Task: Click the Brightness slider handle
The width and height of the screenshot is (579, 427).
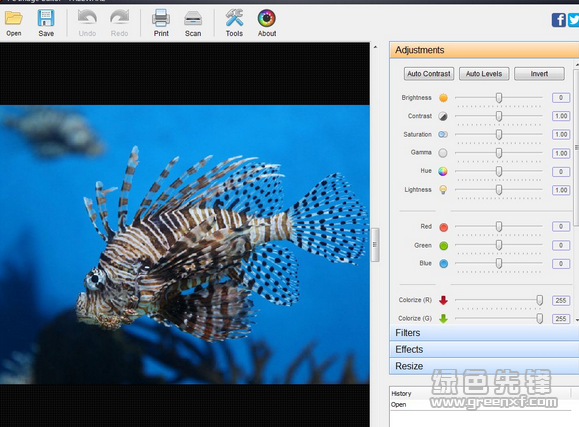Action: [x=499, y=98]
